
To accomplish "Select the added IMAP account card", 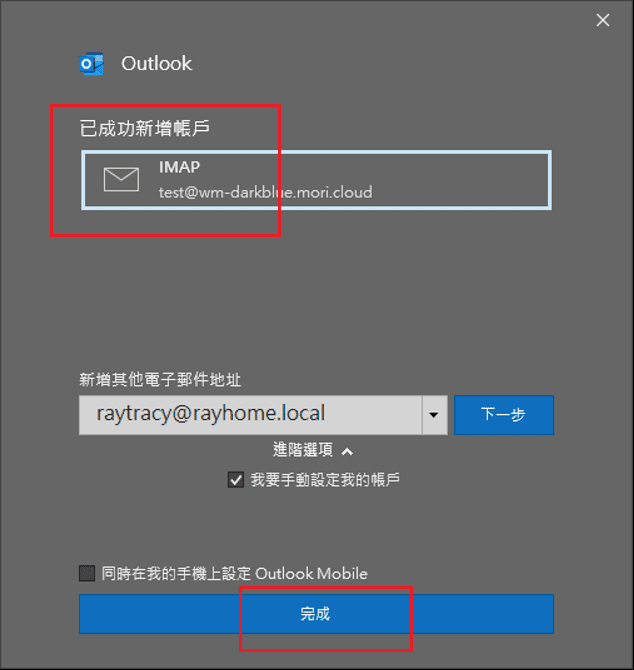I will pyautogui.click(x=316, y=180).
